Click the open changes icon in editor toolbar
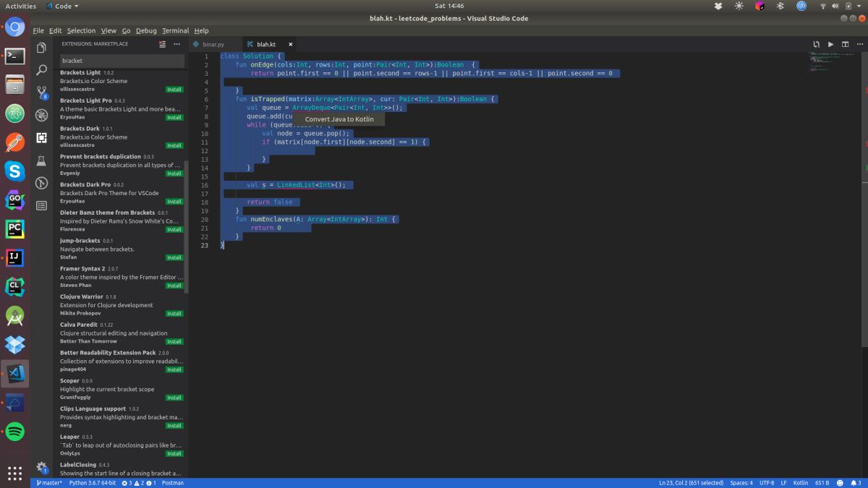 pyautogui.click(x=816, y=44)
